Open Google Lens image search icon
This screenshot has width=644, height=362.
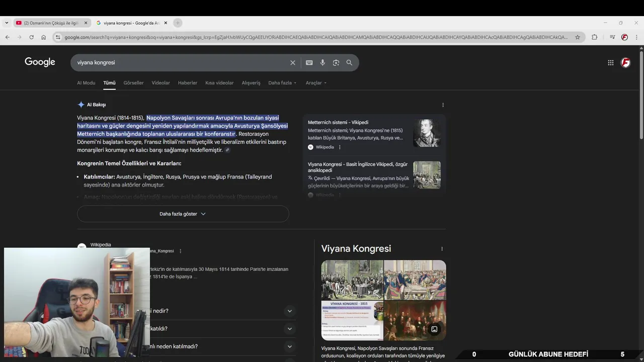pyautogui.click(x=336, y=62)
